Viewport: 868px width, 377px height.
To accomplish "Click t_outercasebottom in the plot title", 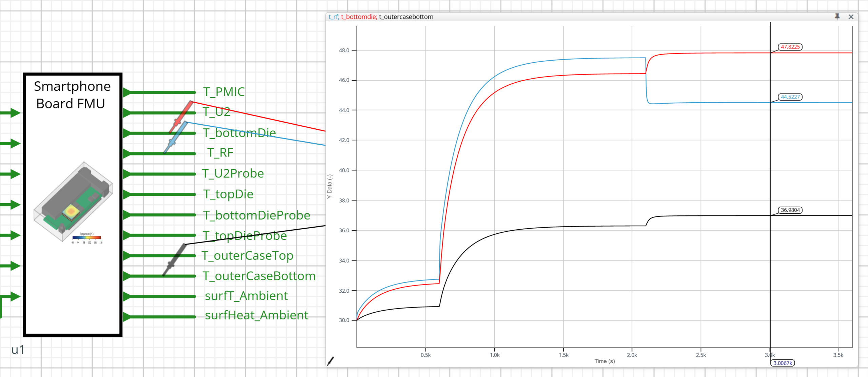I will [x=406, y=17].
